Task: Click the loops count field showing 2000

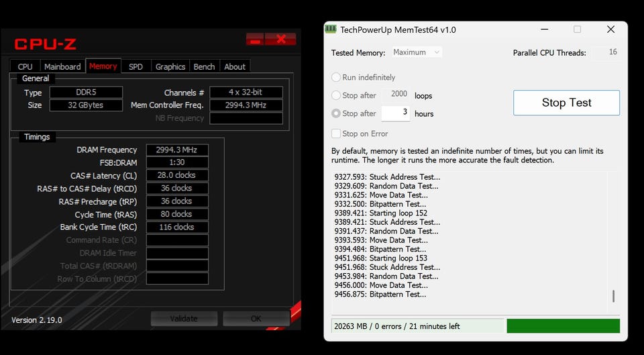Action: pos(396,95)
